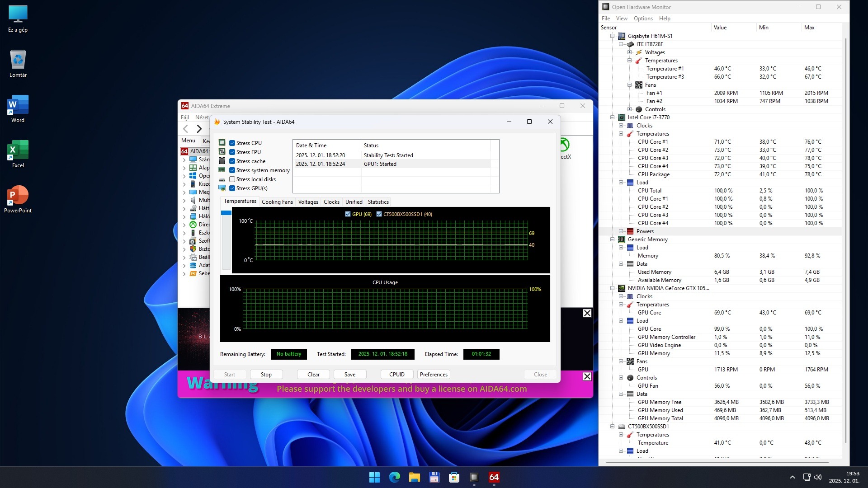Switch to the Cooling Fans tab
Image resolution: width=868 pixels, height=488 pixels.
(x=277, y=202)
